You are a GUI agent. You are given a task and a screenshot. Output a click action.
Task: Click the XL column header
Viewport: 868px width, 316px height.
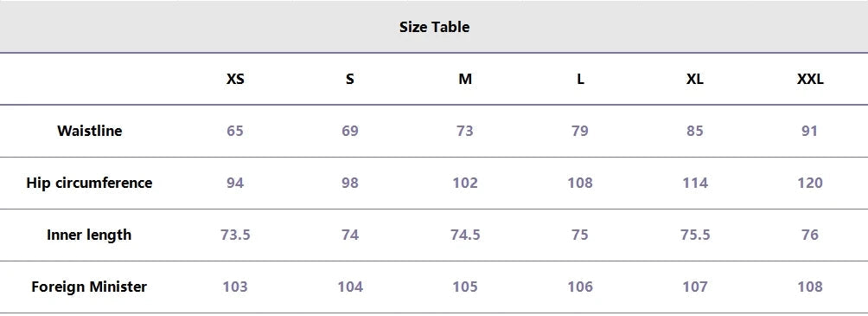pos(695,79)
